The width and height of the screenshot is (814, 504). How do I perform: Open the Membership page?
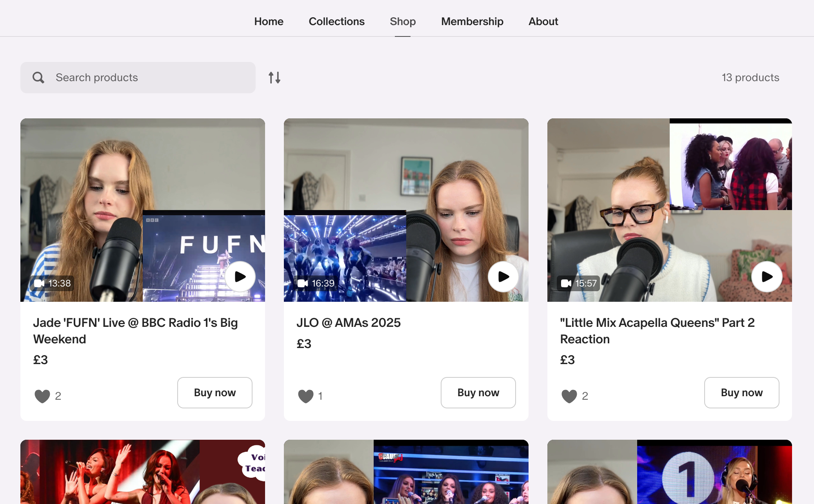tap(472, 21)
